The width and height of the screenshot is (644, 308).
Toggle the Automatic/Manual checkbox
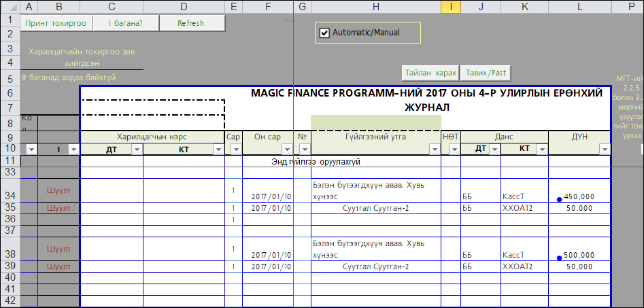click(x=324, y=33)
